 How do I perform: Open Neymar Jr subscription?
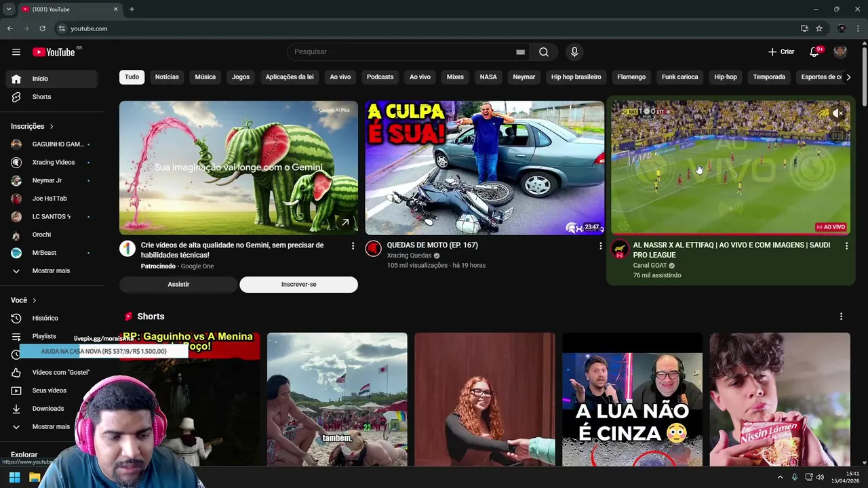click(52, 180)
